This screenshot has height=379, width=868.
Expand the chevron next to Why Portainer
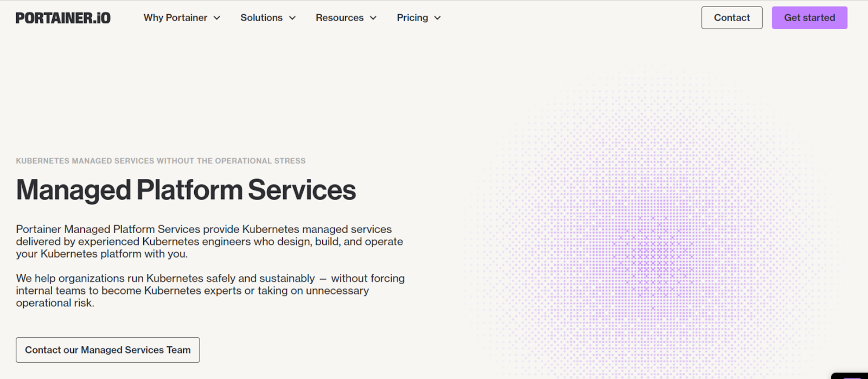[x=217, y=18]
